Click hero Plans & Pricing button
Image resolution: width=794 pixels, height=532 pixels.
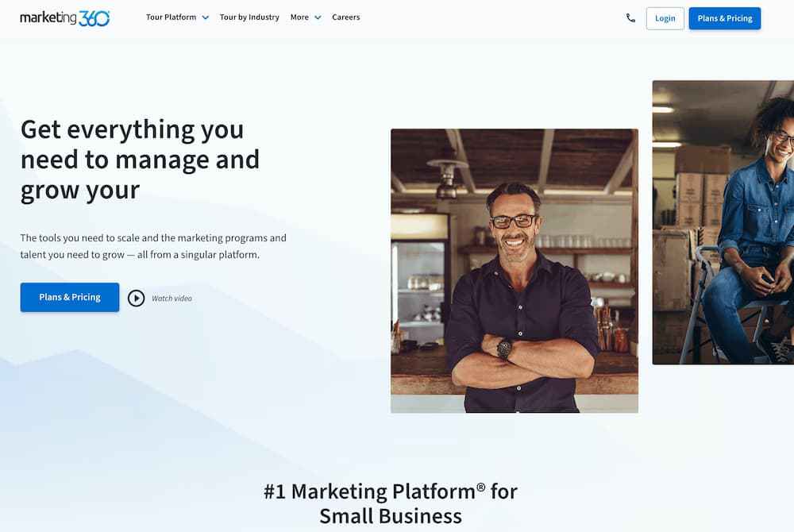(x=70, y=297)
